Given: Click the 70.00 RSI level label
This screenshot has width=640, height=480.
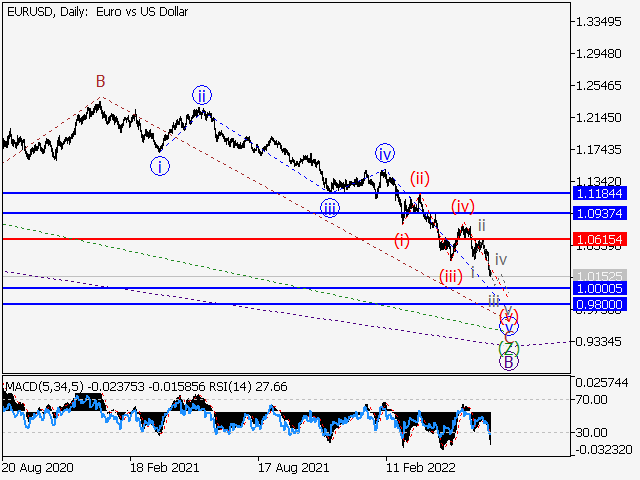Looking at the screenshot, I should coord(591,399).
